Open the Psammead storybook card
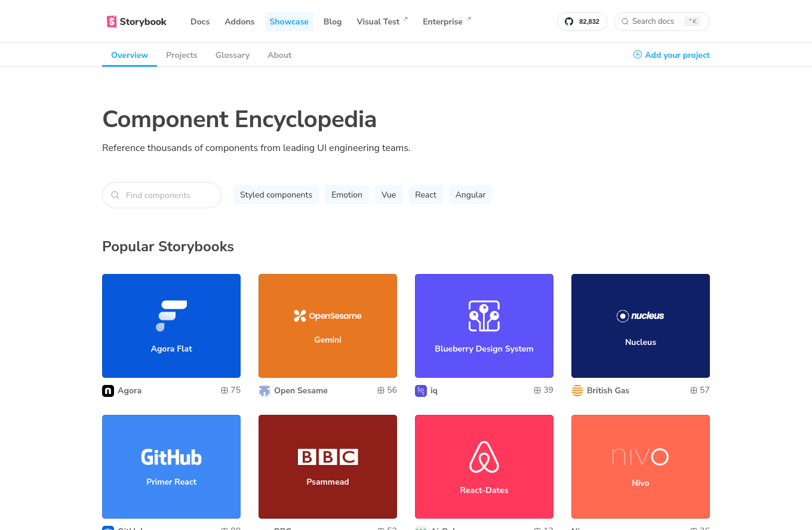 tap(328, 467)
